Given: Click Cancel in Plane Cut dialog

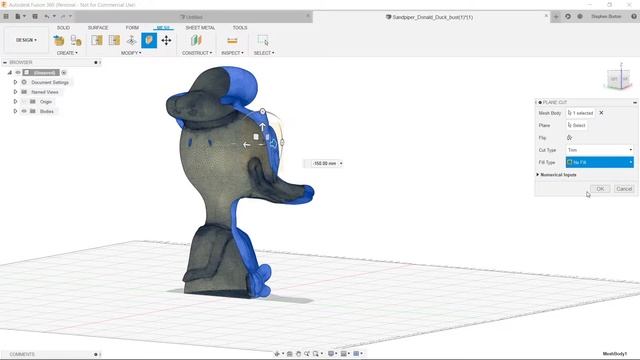Looking at the screenshot, I should coord(624,189).
